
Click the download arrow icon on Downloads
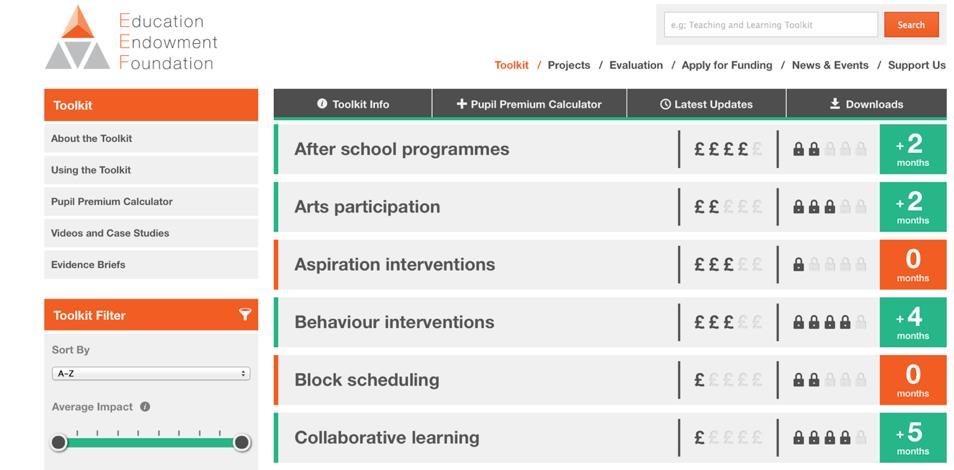tap(835, 103)
